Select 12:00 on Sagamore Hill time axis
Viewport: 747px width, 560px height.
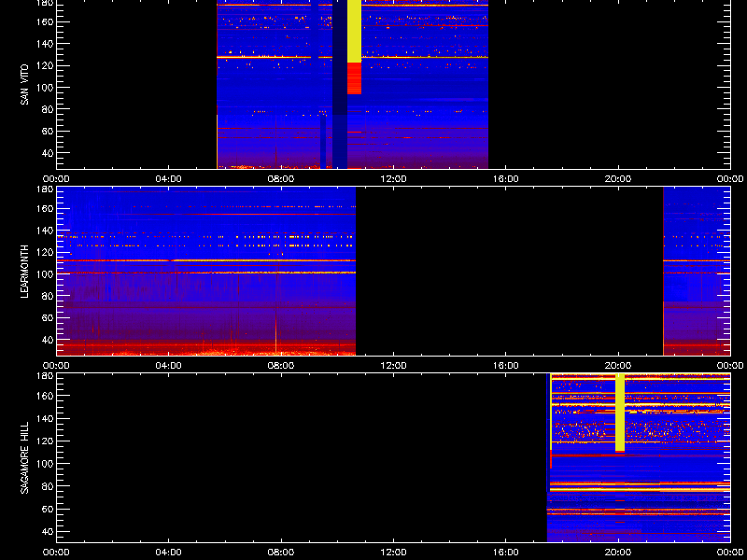(x=393, y=553)
